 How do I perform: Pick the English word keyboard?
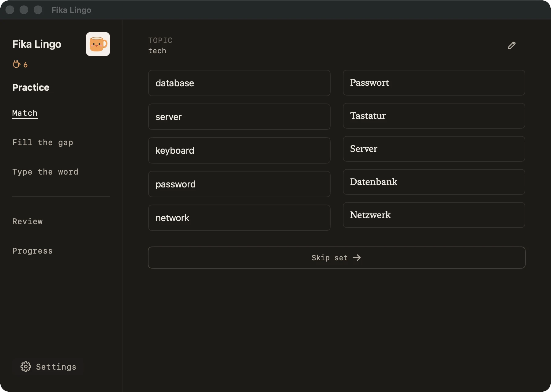click(x=239, y=150)
